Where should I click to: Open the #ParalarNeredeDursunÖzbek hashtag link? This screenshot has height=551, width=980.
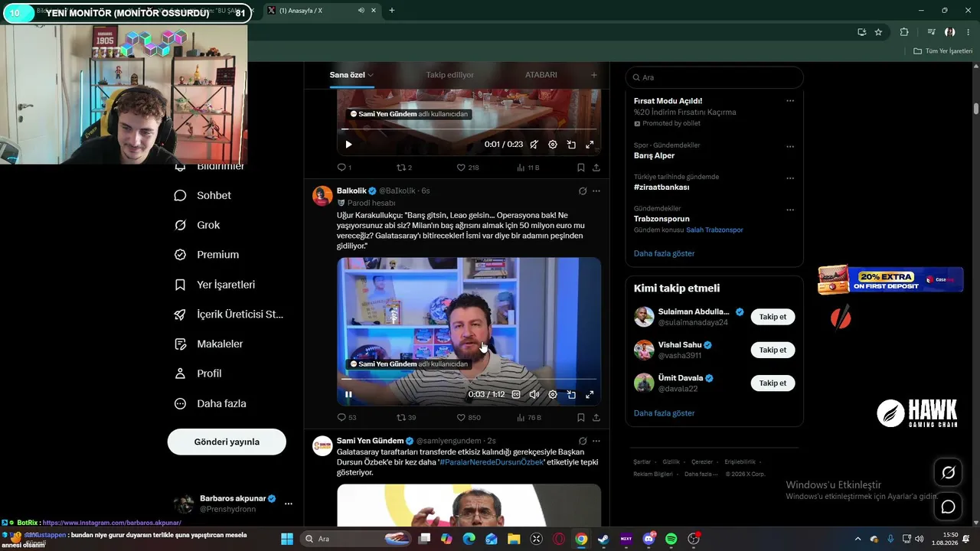click(x=492, y=462)
